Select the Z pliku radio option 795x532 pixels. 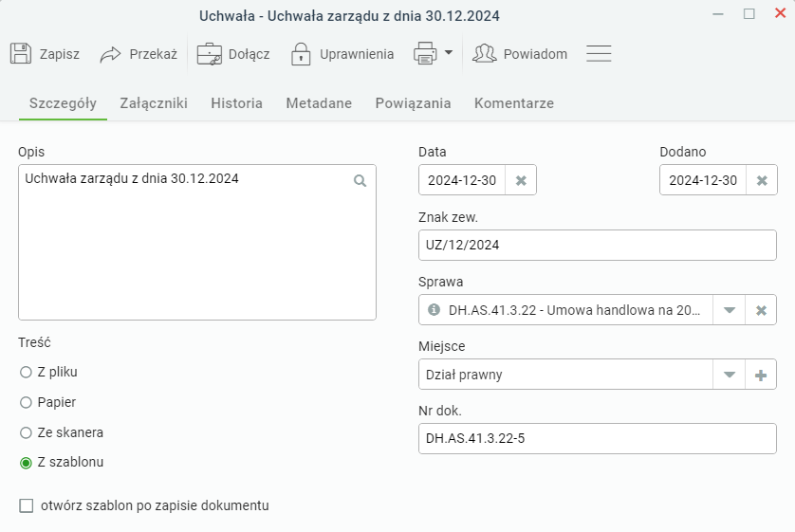[26, 373]
